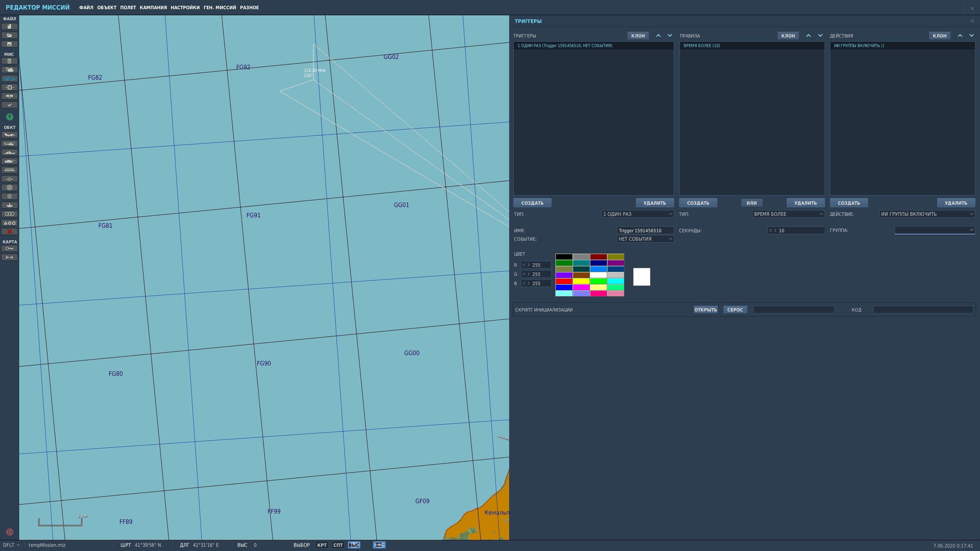Click ОТКРЫТЬ for the initialization script
Viewport: 980px width, 551px height.
pos(706,310)
